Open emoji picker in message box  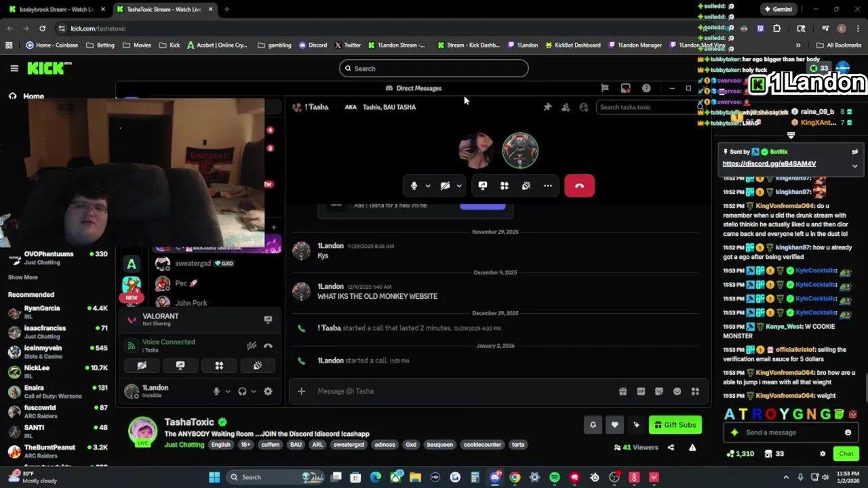677,391
